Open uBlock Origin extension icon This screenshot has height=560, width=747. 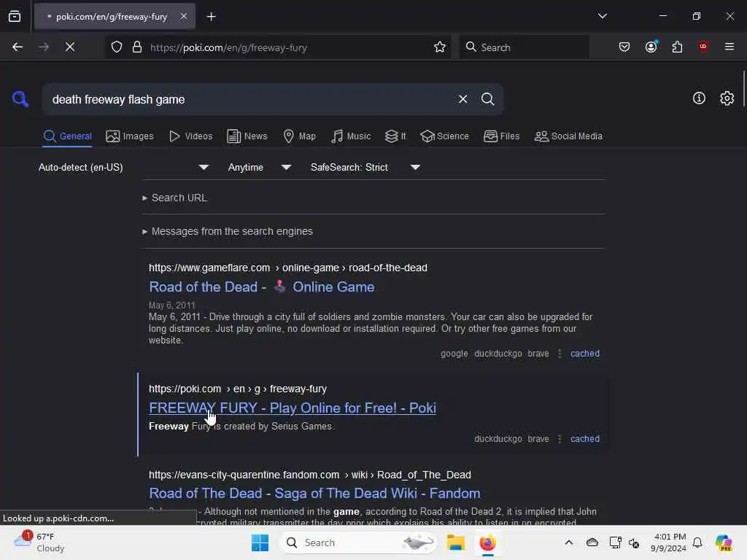pyautogui.click(x=703, y=47)
